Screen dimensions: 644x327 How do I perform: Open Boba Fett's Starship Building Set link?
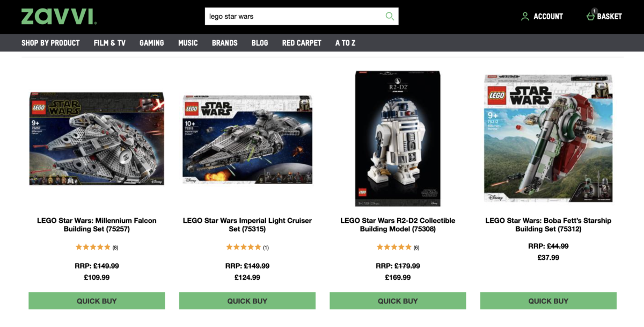(x=548, y=224)
